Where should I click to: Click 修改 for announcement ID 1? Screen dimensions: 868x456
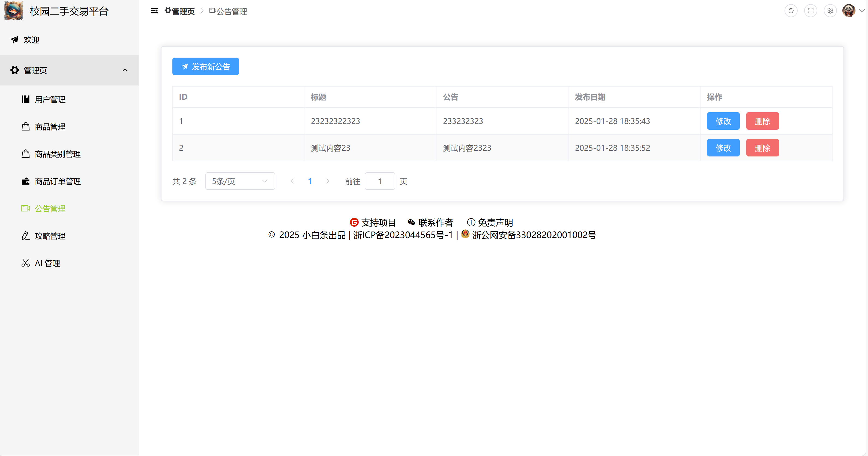(723, 121)
